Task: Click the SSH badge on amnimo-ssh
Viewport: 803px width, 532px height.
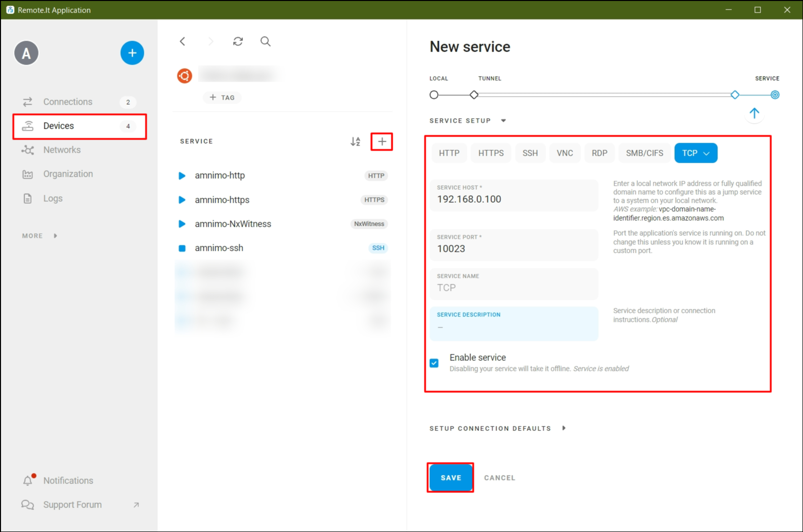Action: pyautogui.click(x=378, y=248)
